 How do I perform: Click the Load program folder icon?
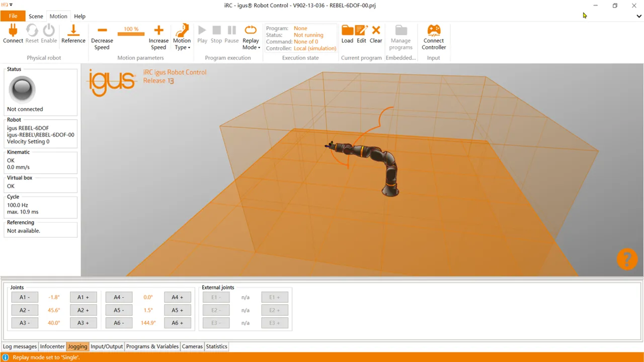tap(347, 30)
